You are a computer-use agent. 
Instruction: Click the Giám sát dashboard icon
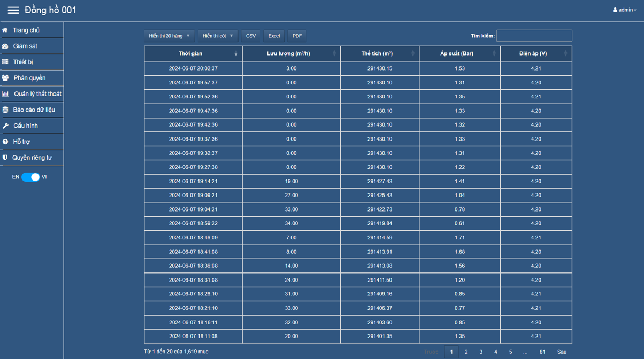(5, 46)
